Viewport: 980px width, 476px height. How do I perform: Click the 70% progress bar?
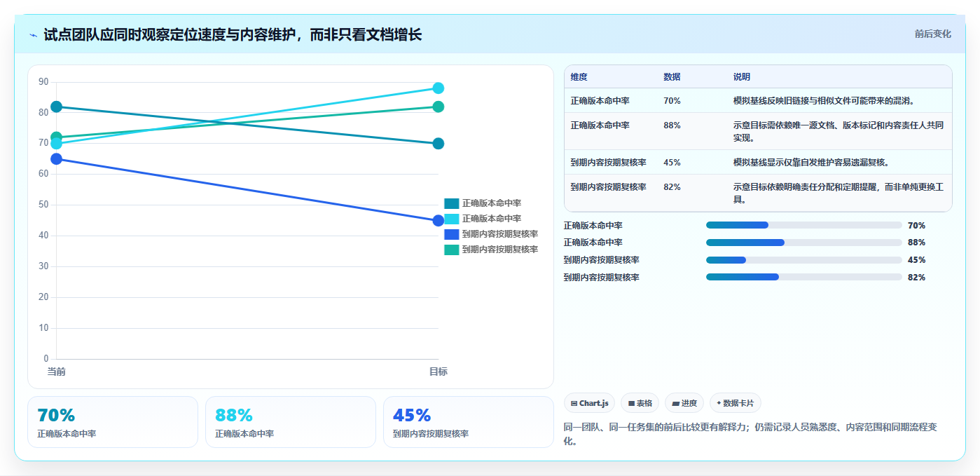tap(804, 225)
